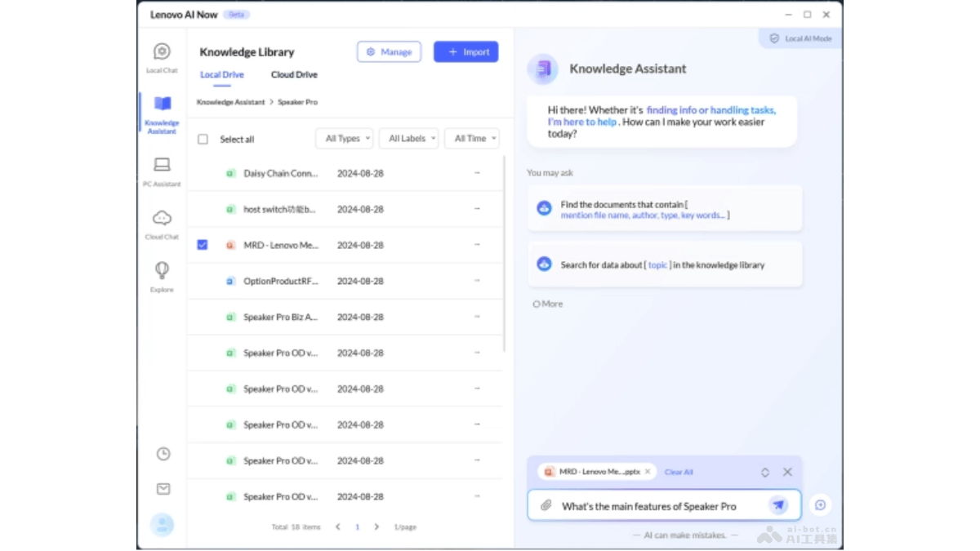The height and width of the screenshot is (551, 980).
Task: Click the Import button
Action: (465, 52)
